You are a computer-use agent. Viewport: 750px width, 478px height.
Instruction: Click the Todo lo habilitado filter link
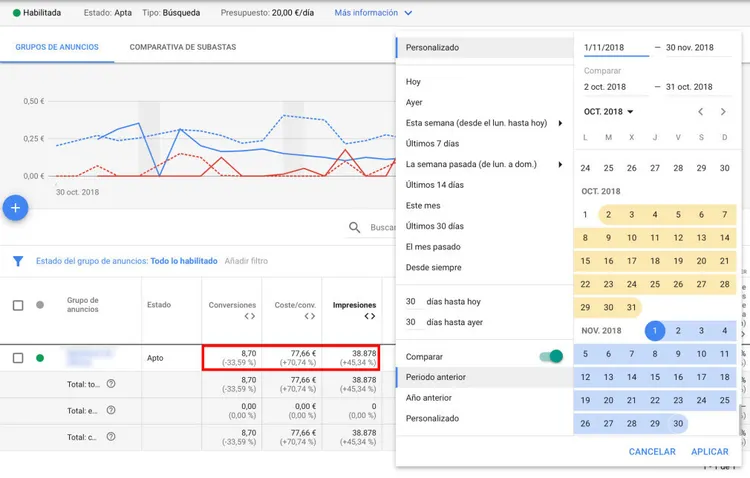184,261
